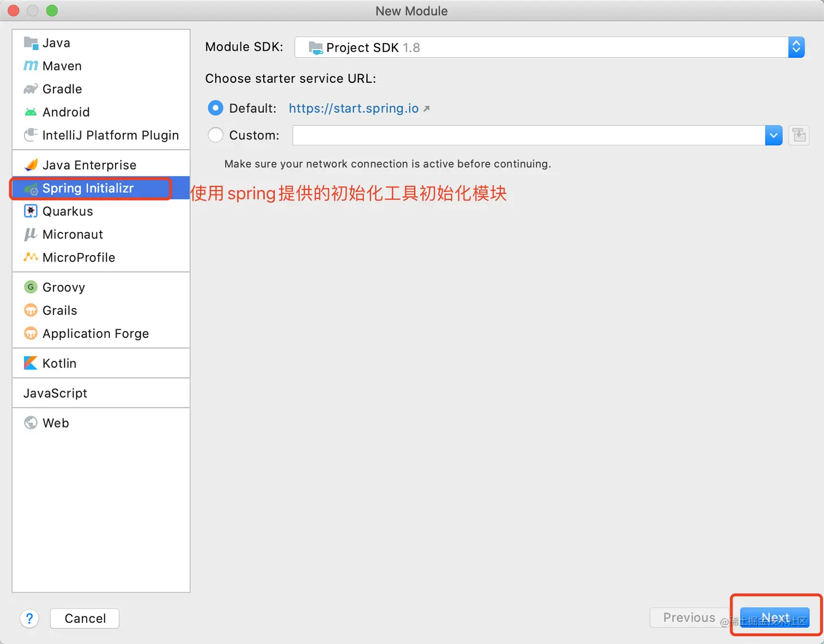Click the Application Forge icon

click(x=31, y=333)
